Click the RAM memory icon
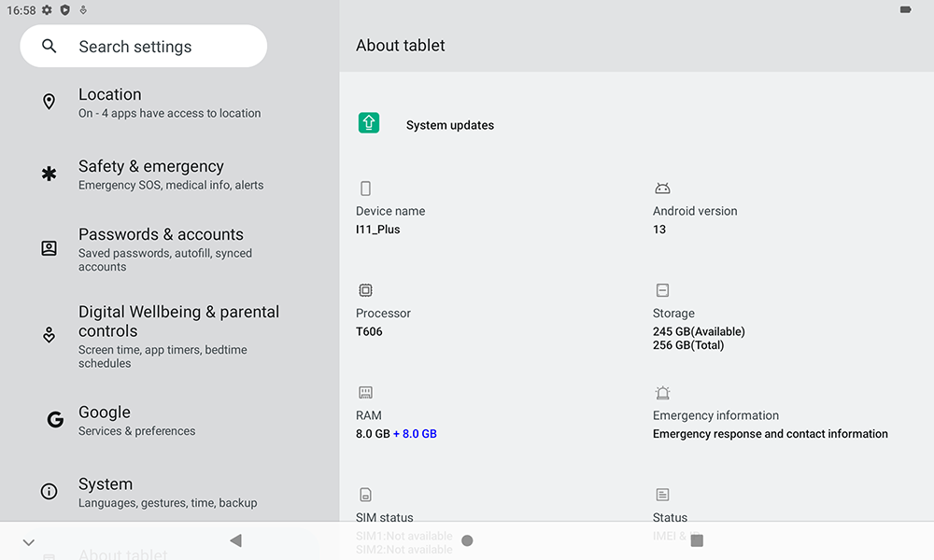Viewport: 934px width, 560px height. [365, 392]
